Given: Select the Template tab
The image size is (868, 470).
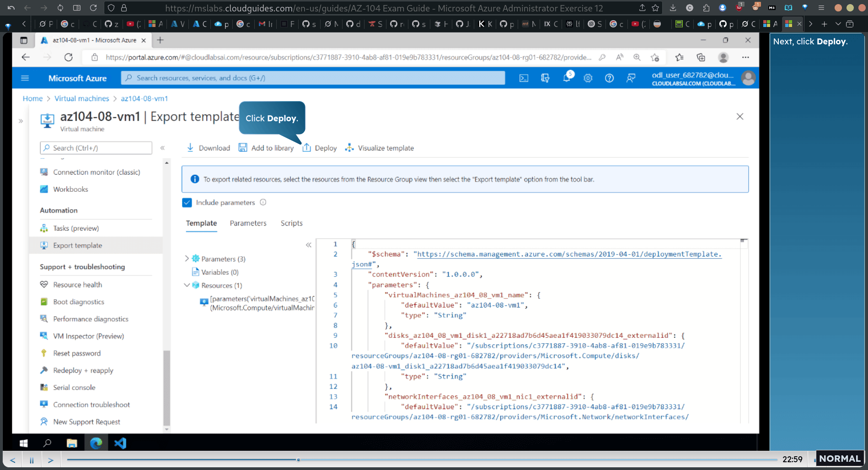Looking at the screenshot, I should click(x=201, y=223).
